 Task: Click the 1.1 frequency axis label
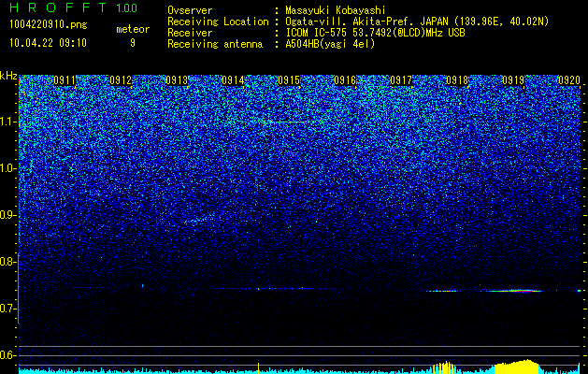coord(8,122)
